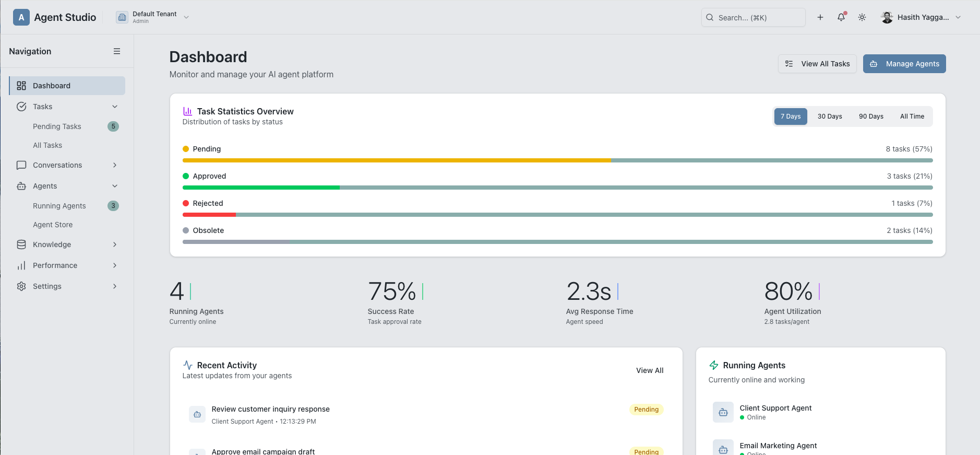This screenshot has height=455, width=980.
Task: Focus the Search input field
Action: pyautogui.click(x=754, y=17)
